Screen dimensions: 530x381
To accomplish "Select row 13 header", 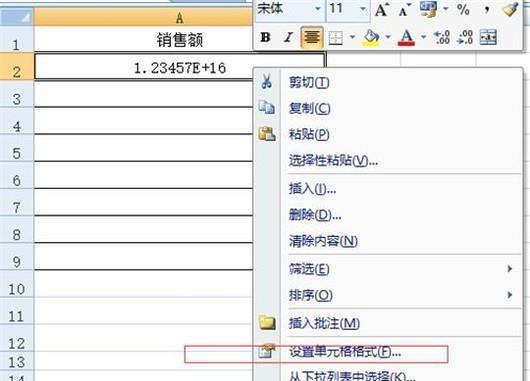I will point(17,361).
